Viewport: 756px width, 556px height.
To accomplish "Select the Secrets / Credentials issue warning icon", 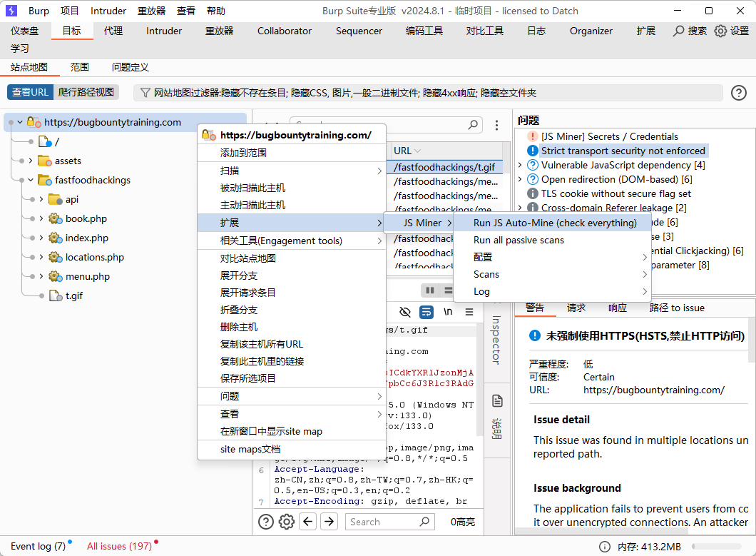I will click(x=532, y=136).
